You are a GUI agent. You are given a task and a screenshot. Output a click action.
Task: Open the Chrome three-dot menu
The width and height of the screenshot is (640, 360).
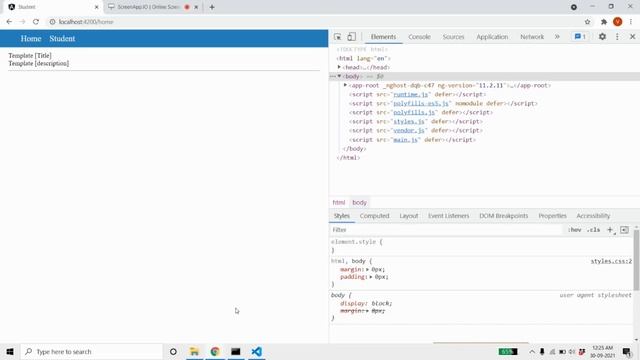point(631,22)
